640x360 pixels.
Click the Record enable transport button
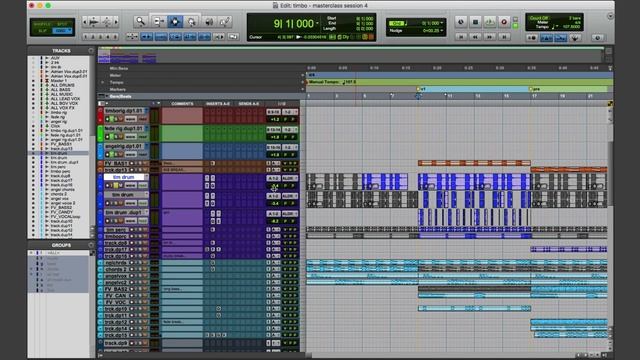(504, 22)
